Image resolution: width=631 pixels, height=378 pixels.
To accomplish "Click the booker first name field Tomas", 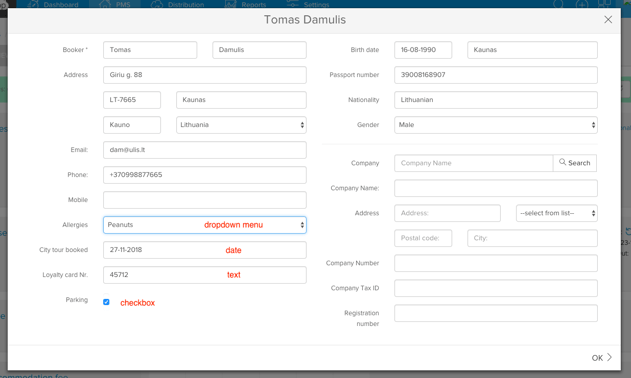I will [x=150, y=50].
